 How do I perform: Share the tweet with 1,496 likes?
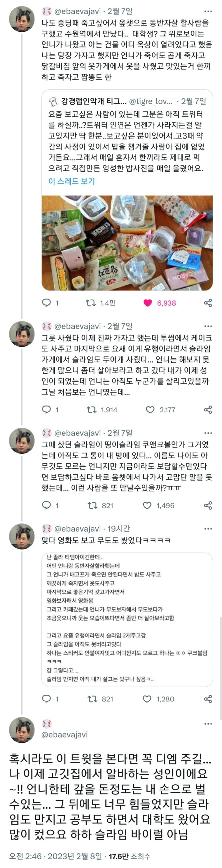pyautogui.click(x=208, y=505)
